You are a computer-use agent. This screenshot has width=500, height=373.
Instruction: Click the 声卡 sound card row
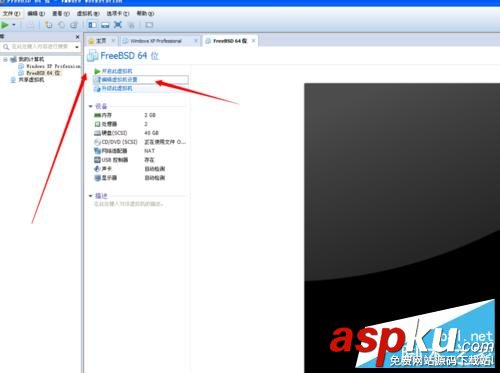click(140, 169)
